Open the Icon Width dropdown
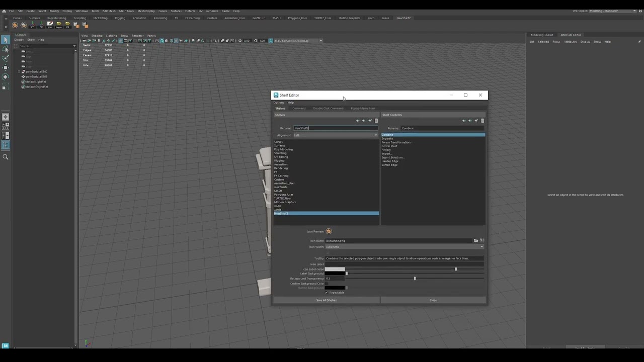The image size is (644, 362). click(405, 247)
